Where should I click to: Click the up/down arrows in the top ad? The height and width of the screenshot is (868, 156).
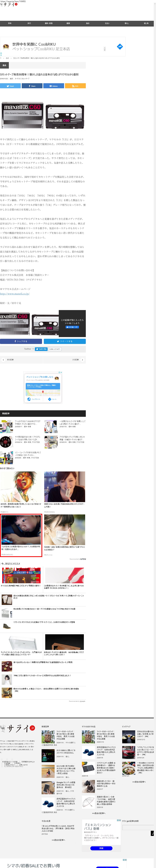coord(105,49)
